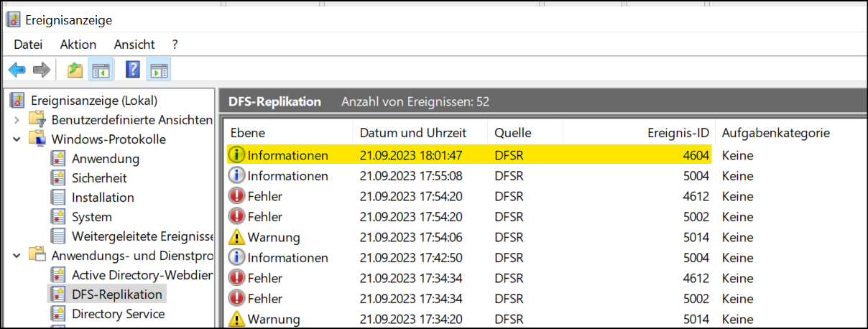Screen dimensions: 868x329
Task: Click the Anwendung log icon
Action: pyautogui.click(x=58, y=159)
